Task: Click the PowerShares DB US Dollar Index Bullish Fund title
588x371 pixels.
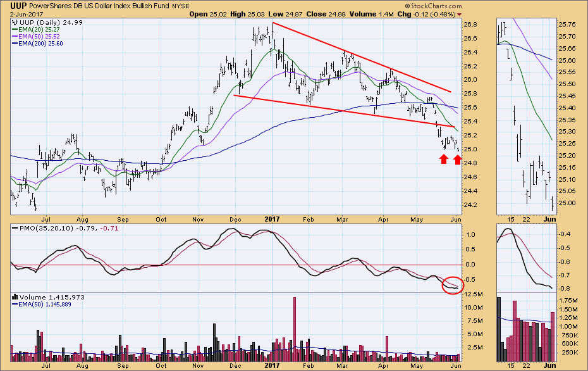Action: point(99,6)
